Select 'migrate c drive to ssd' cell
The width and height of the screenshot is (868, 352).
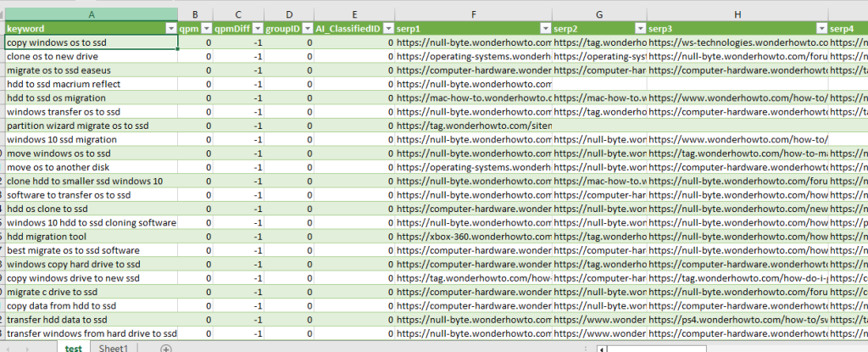[92, 292]
